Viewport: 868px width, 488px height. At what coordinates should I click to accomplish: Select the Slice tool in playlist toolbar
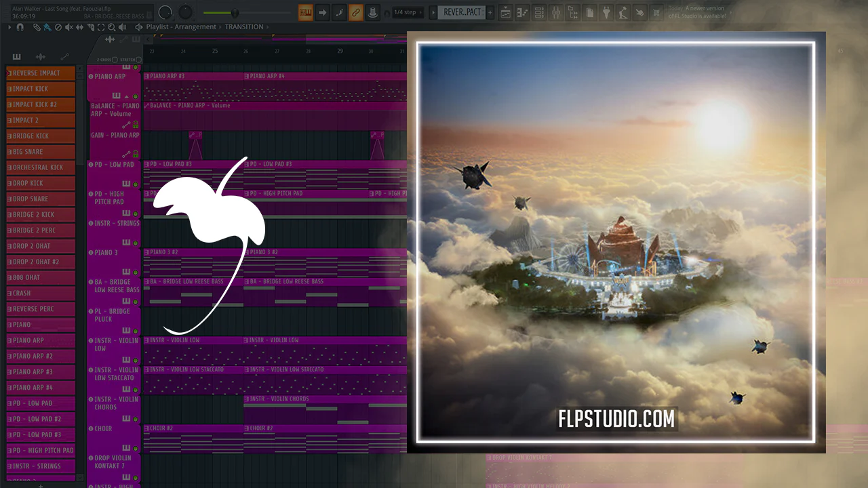tap(90, 27)
